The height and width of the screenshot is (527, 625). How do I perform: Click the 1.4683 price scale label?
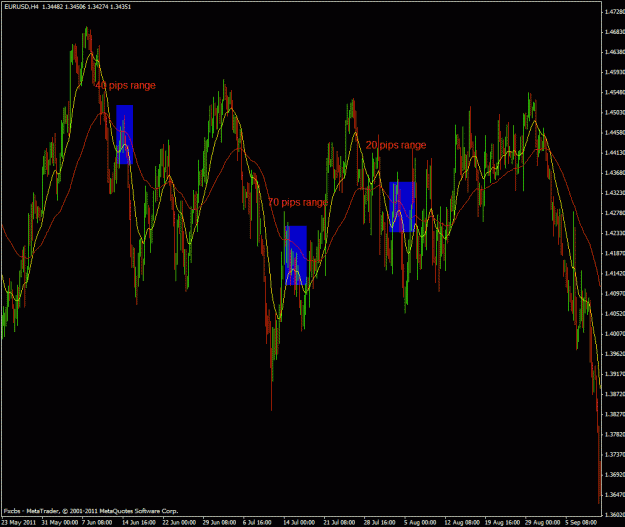pos(615,32)
